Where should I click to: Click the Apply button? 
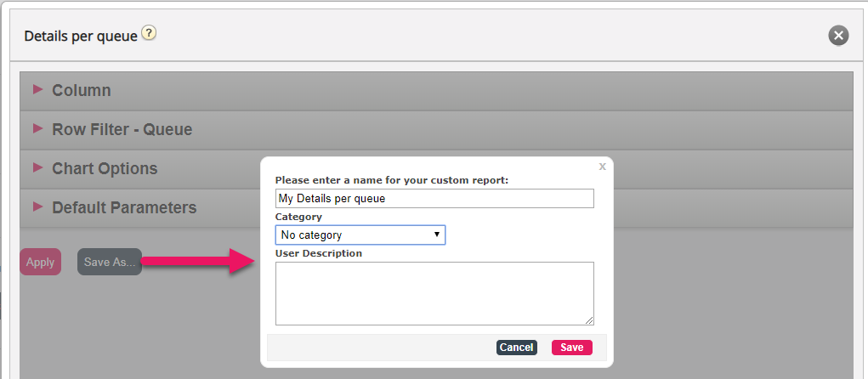pos(41,263)
